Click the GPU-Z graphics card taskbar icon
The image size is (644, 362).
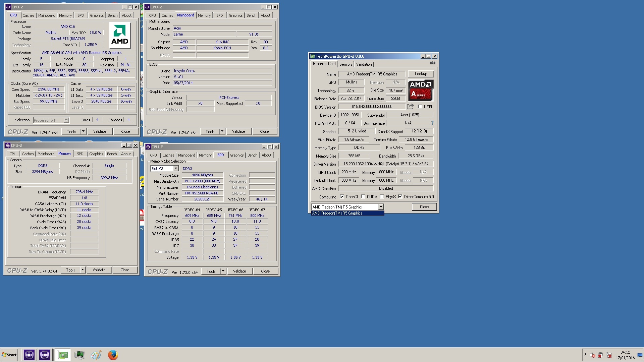(63, 355)
